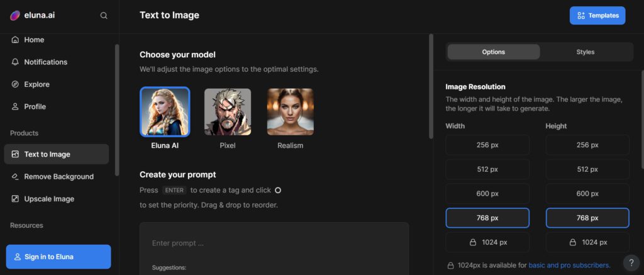
Task: Select the Realism model thumbnail
Action: click(x=291, y=112)
